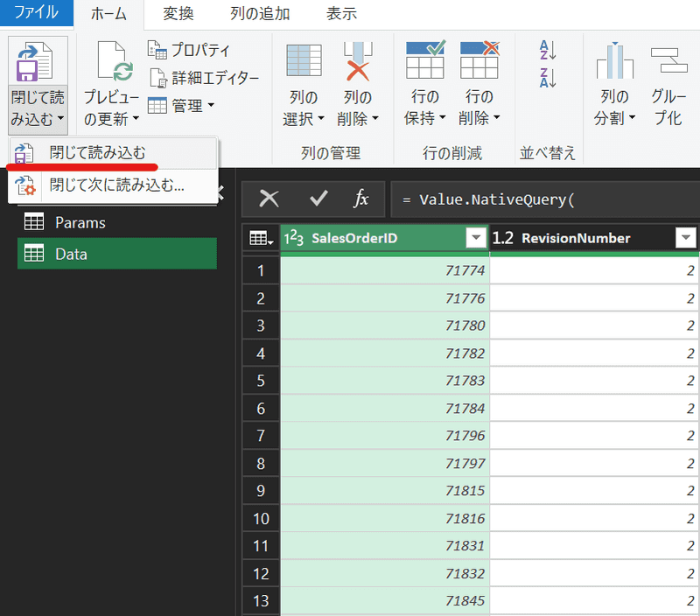The height and width of the screenshot is (616, 700).
Task: Click the Split Column (列の分割) icon
Action: point(614,63)
